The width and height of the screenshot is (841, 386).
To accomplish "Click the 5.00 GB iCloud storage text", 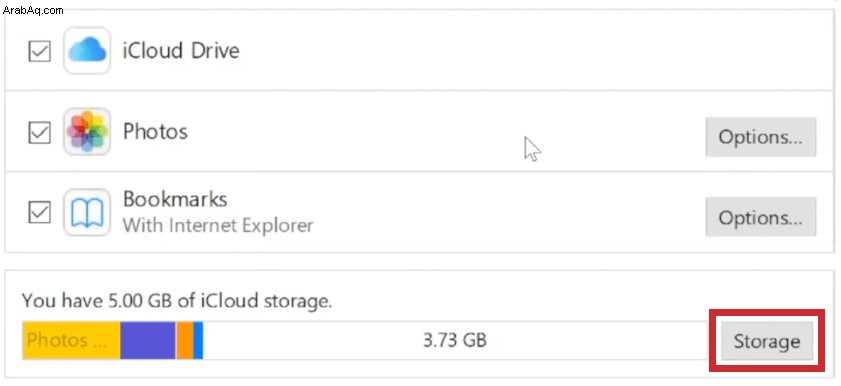I will point(178,300).
